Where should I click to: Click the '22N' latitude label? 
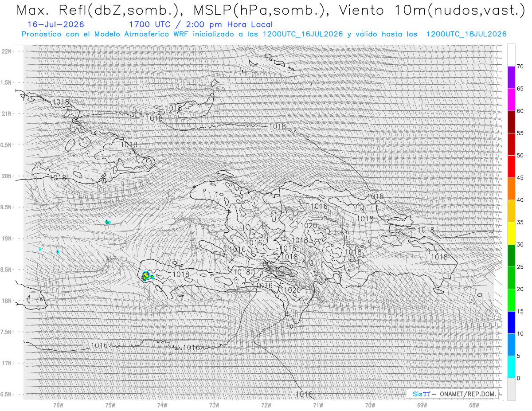pos(7,51)
